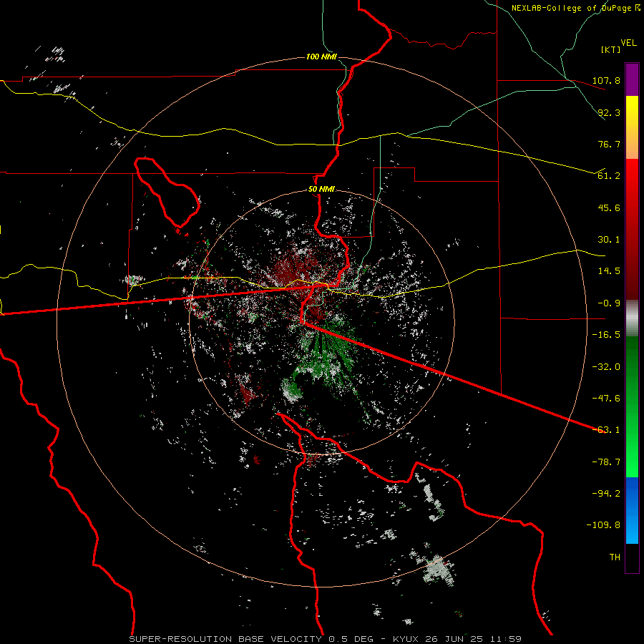Click the gray echo cluster on the 100 NMI ring, southeast
Screen dimensions: 644x644
[439, 569]
